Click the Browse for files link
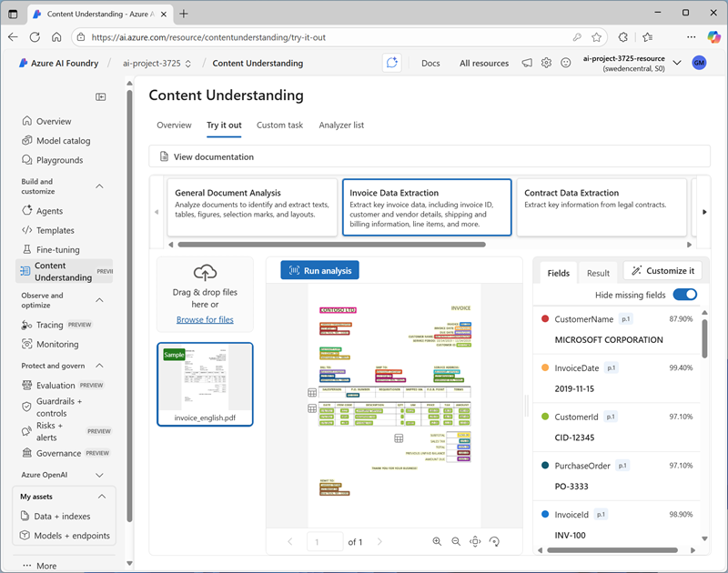This screenshot has width=728, height=573. [x=205, y=319]
